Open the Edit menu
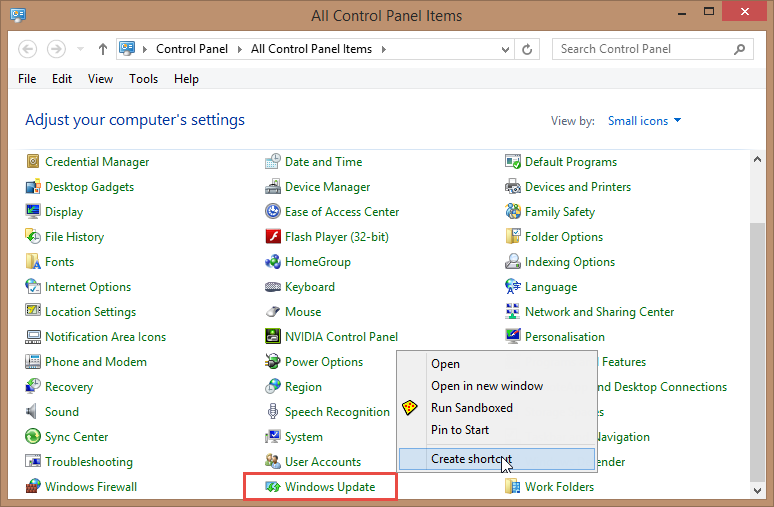The height and width of the screenshot is (507, 774). point(62,79)
